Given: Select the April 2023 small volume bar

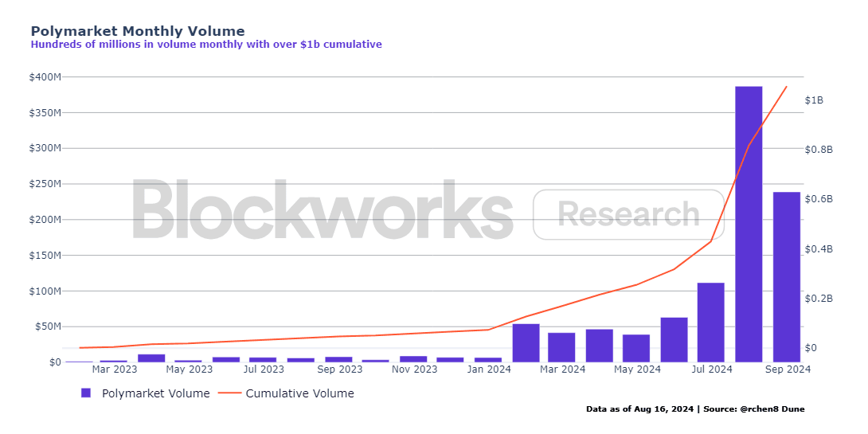Looking at the screenshot, I should [151, 358].
